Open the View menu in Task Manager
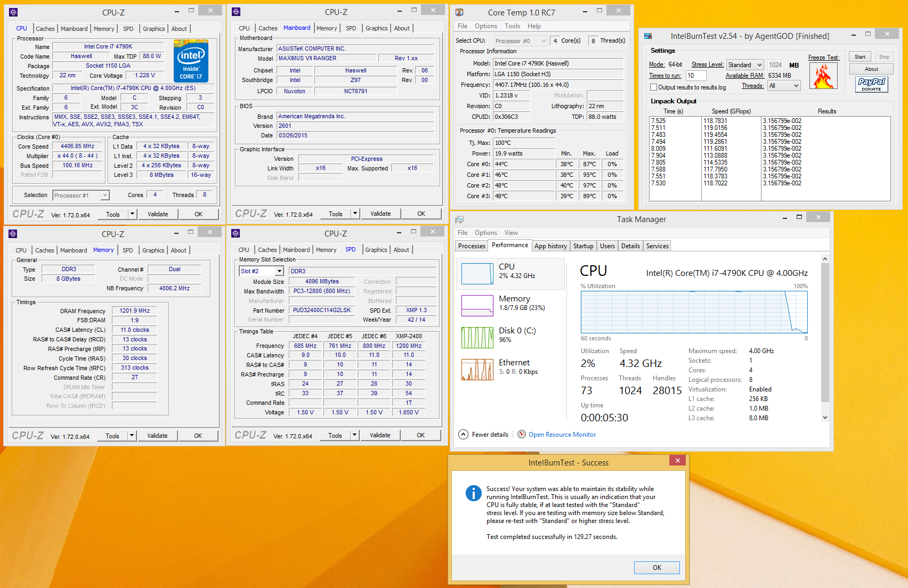Screen dimensions: 908x588 (x=511, y=233)
